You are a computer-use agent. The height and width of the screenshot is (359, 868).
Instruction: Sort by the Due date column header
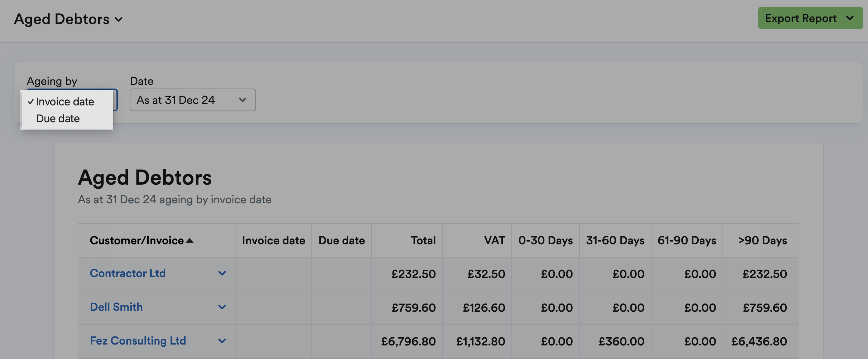pos(341,240)
